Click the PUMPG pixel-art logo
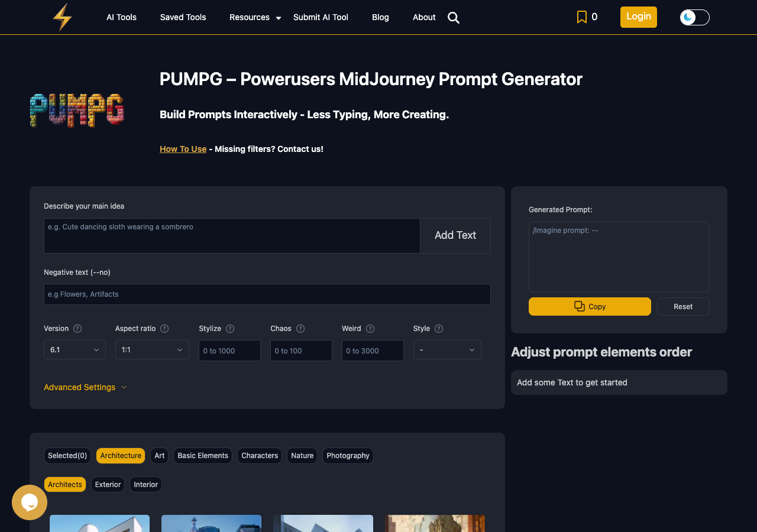 pyautogui.click(x=77, y=111)
